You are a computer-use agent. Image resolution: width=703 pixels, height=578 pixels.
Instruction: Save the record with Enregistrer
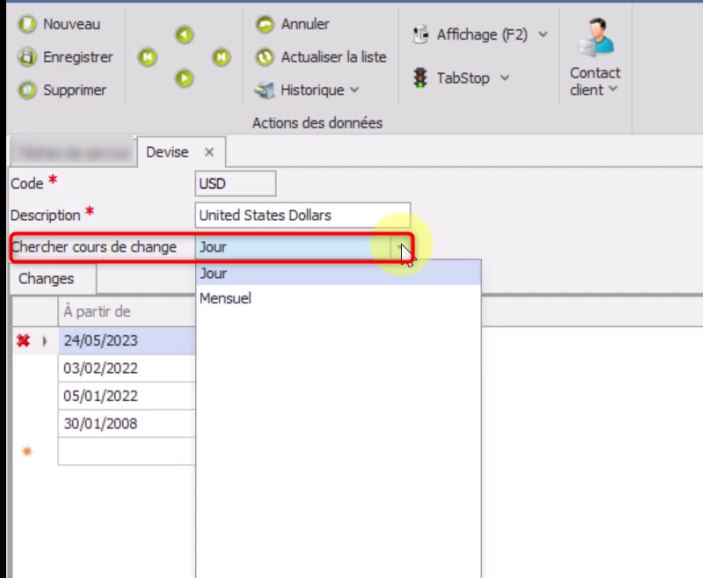click(65, 57)
